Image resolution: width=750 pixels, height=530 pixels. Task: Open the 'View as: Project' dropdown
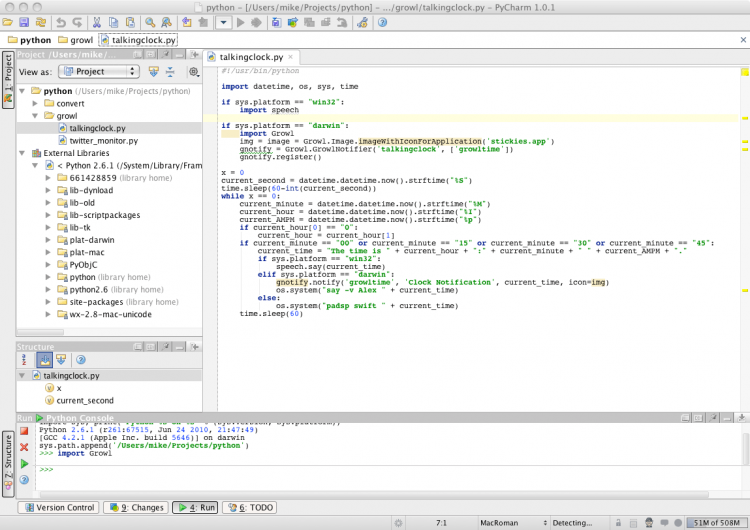click(98, 72)
